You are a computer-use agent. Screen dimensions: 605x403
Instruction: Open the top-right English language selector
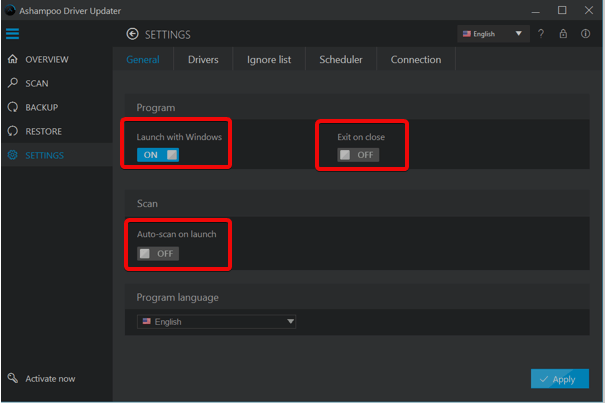[x=493, y=34]
